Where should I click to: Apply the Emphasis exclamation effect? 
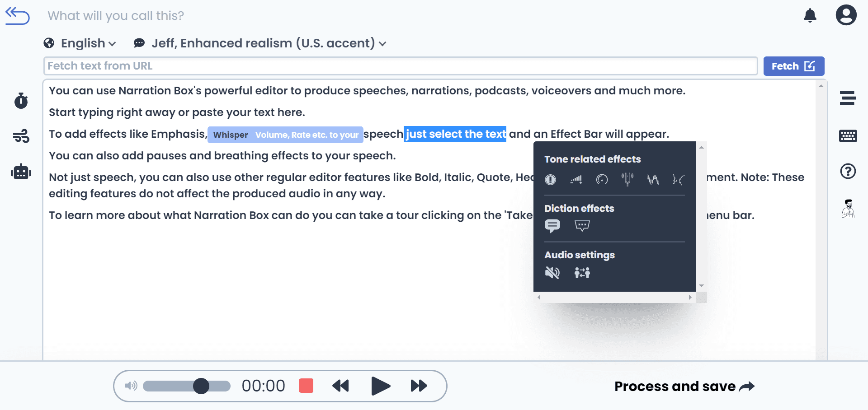[550, 180]
